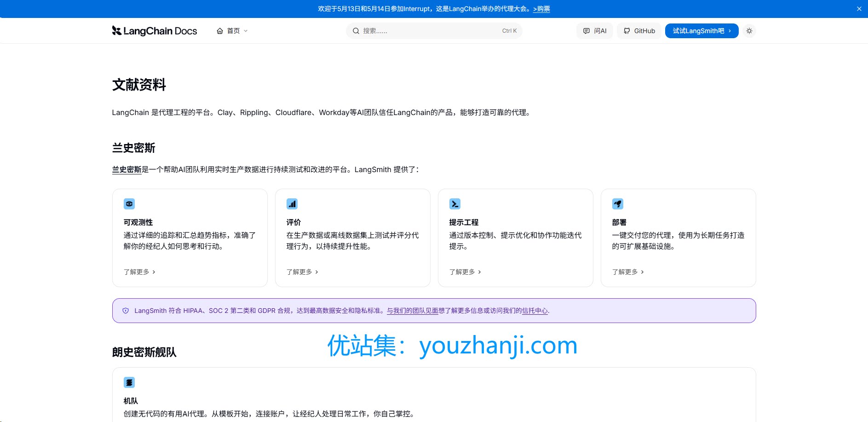The image size is (868, 422).
Task: Toggle dark mode with the theme icon
Action: [x=749, y=30]
